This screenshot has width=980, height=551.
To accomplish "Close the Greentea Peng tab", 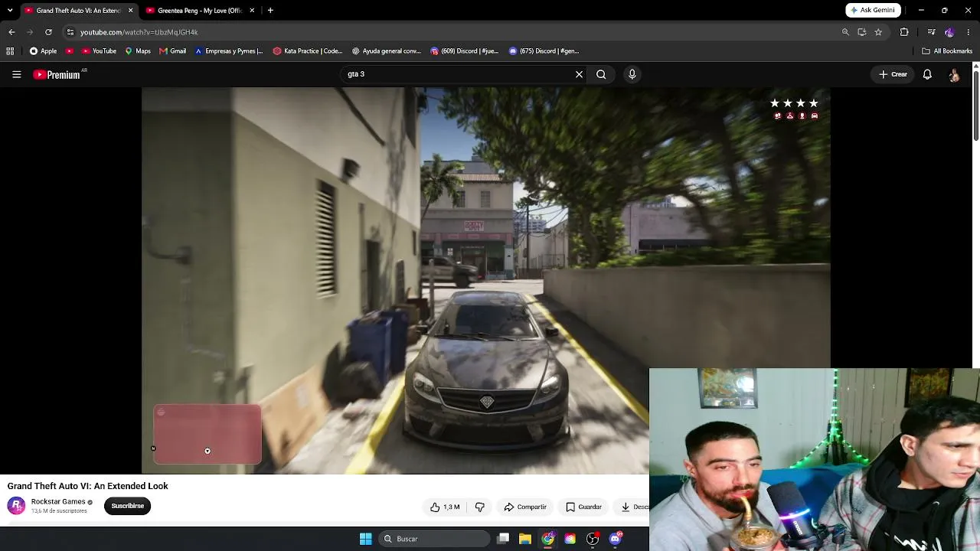I will [x=252, y=11].
